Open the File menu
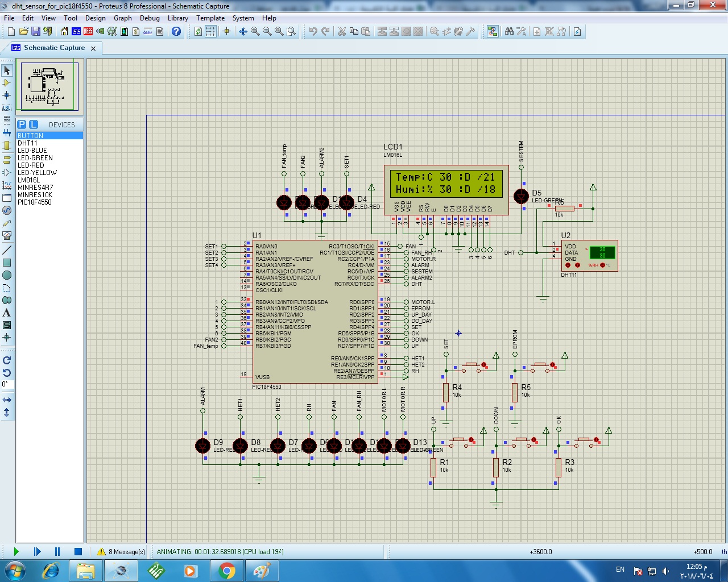Screen dimensions: 728x582 [x=9, y=18]
